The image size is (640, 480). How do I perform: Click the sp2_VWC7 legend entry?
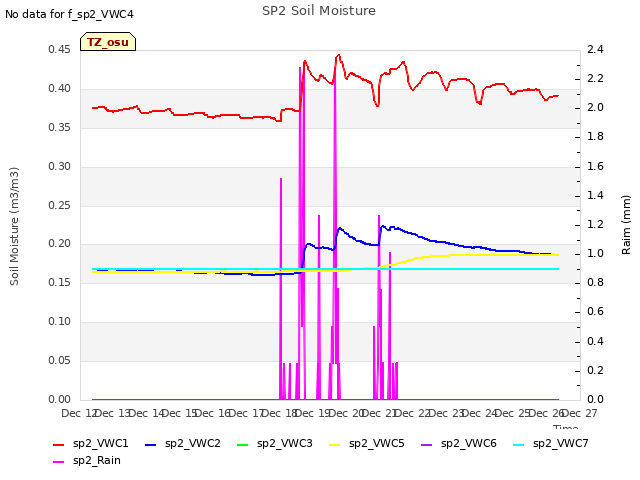[551, 444]
